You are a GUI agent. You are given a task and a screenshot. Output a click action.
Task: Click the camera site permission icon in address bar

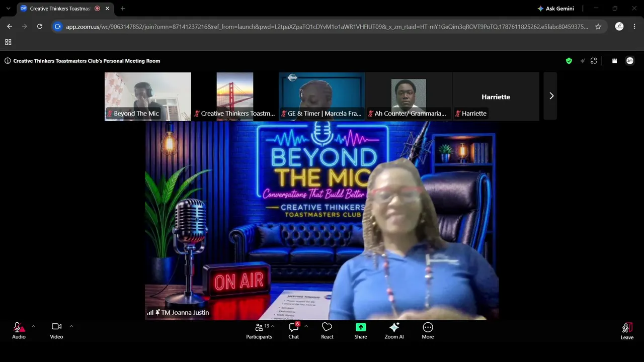pyautogui.click(x=58, y=27)
